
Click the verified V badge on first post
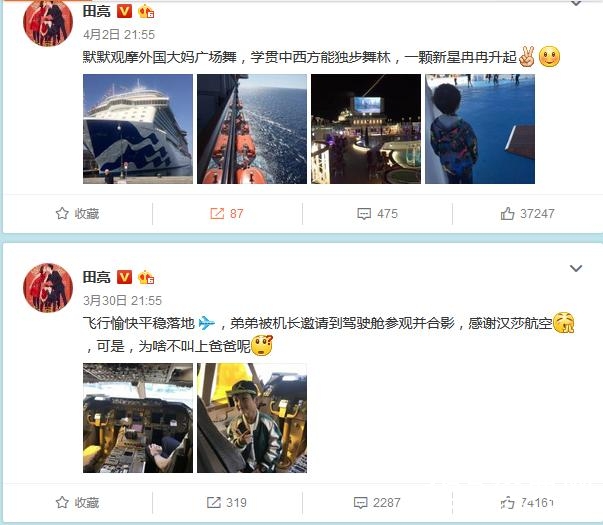[124, 11]
